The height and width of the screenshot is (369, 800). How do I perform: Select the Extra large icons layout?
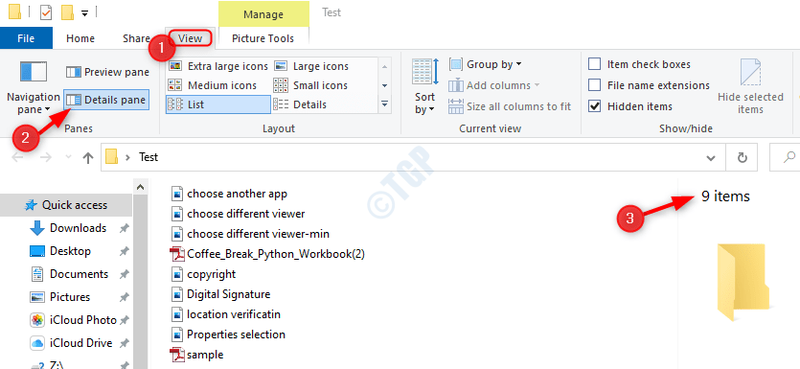pos(218,66)
